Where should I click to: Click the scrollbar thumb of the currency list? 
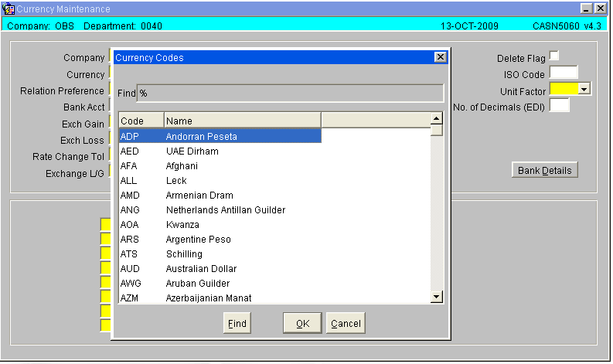point(436,130)
